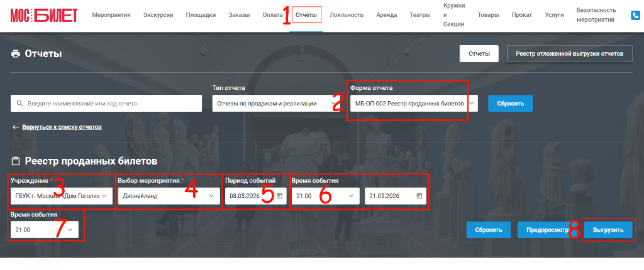Open the Выбор мероприятия dropdown Диснейленд
This screenshot has height=270, width=644.
(x=169, y=196)
